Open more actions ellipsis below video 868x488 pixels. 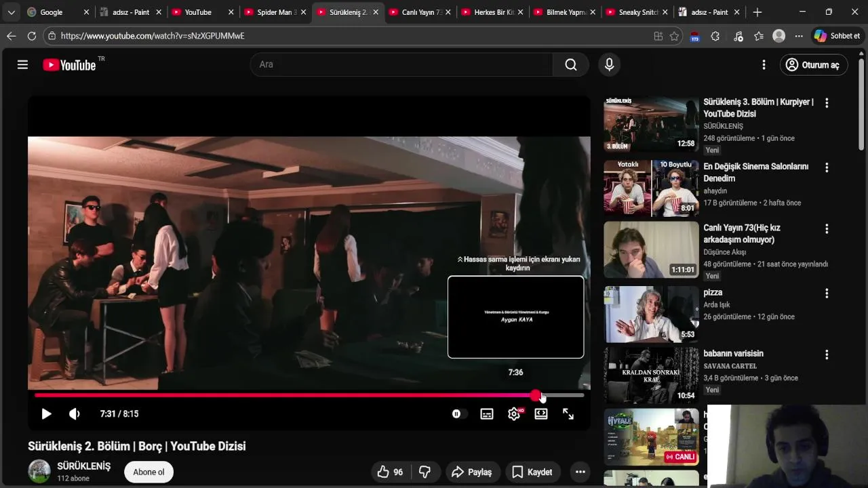(580, 472)
